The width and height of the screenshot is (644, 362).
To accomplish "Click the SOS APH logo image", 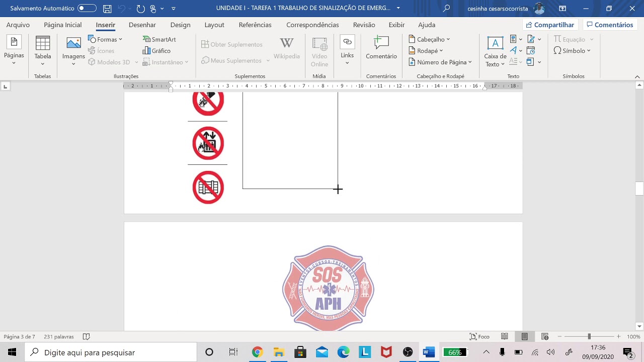I will pyautogui.click(x=328, y=289).
